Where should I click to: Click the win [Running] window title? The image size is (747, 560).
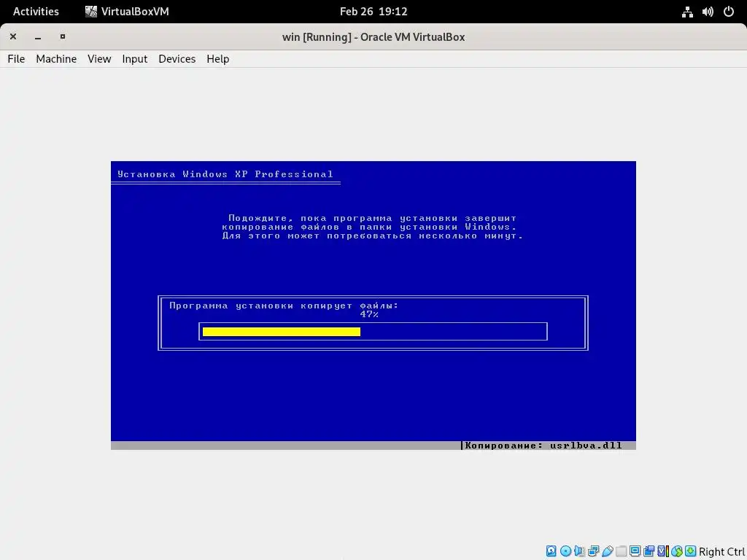click(x=373, y=37)
